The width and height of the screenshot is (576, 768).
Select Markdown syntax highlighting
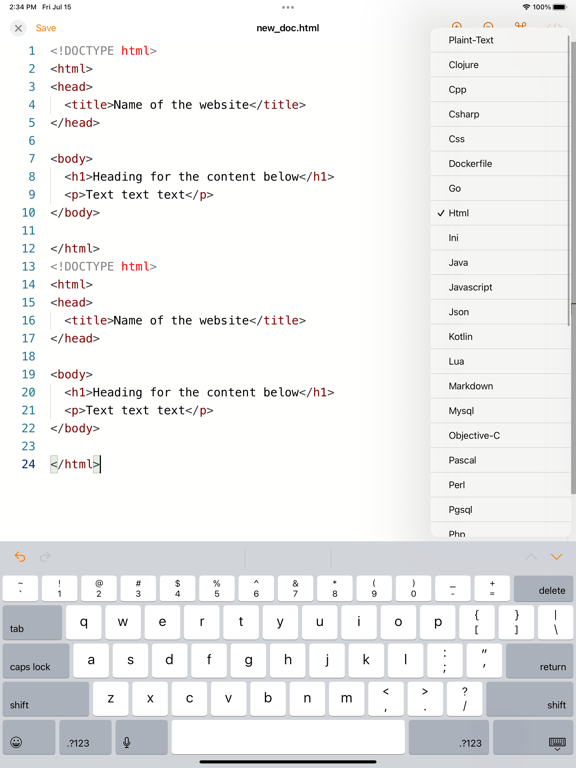[x=501, y=386]
